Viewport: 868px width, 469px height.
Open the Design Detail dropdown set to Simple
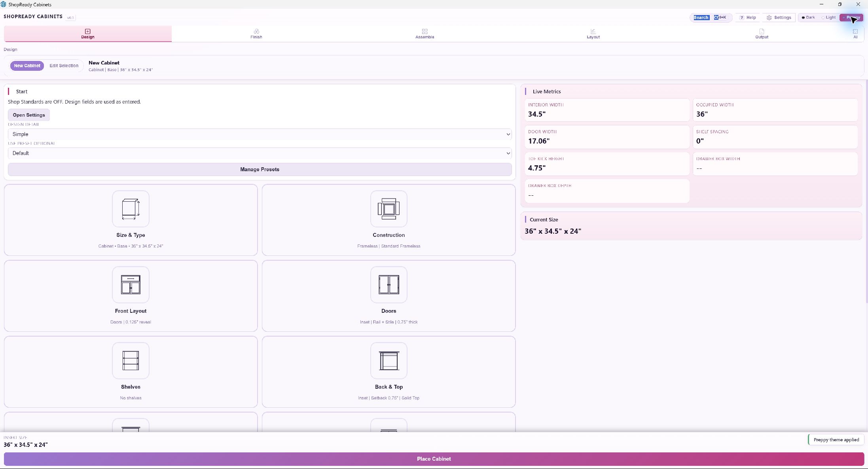pyautogui.click(x=260, y=134)
